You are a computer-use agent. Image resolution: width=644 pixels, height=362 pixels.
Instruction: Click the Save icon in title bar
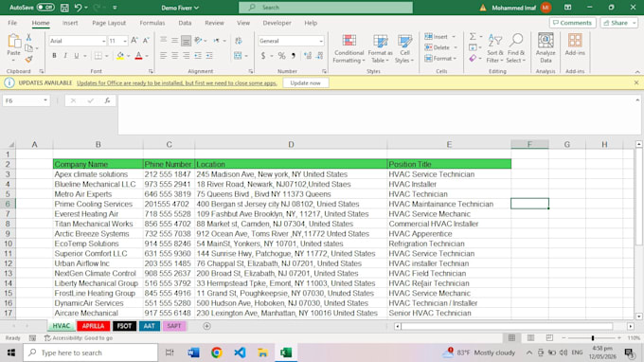(x=64, y=8)
